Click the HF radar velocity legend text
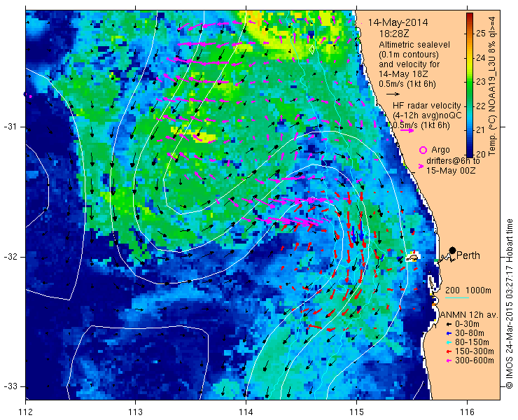 [426, 106]
